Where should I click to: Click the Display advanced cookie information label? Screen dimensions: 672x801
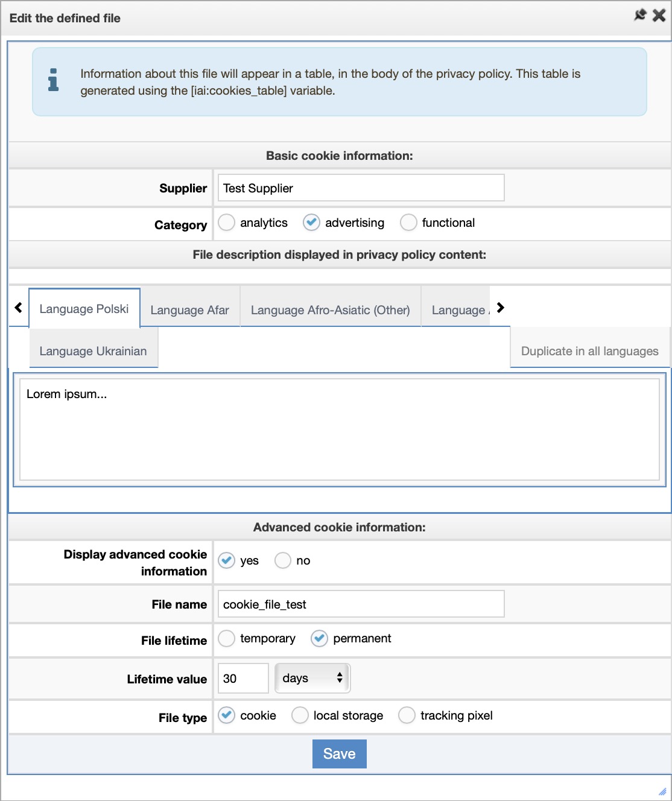[x=136, y=563]
